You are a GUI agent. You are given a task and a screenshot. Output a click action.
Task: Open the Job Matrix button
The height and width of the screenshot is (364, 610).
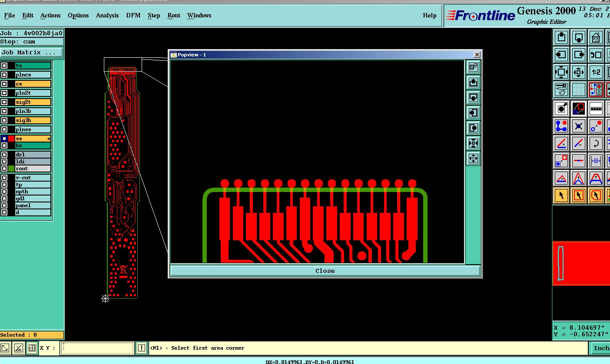point(32,53)
